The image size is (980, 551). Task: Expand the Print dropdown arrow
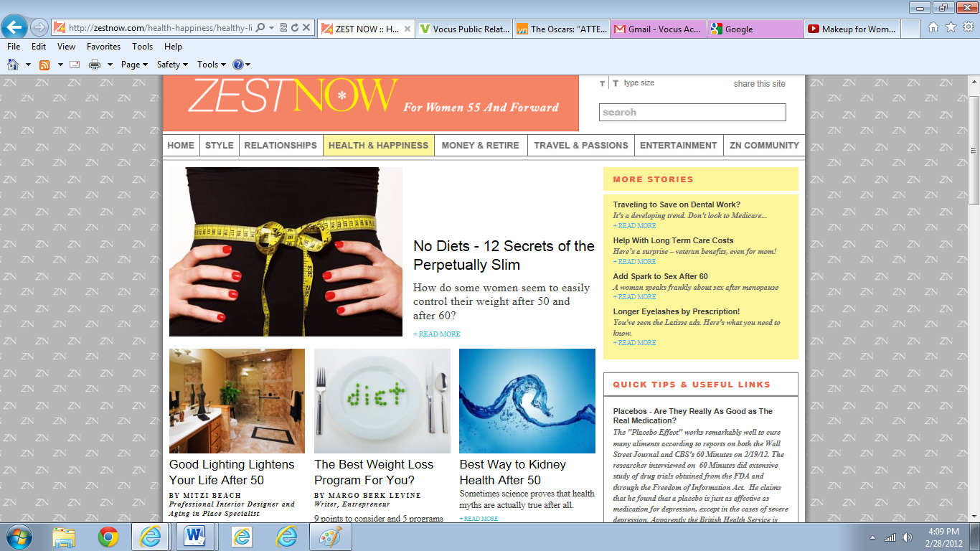pyautogui.click(x=110, y=65)
